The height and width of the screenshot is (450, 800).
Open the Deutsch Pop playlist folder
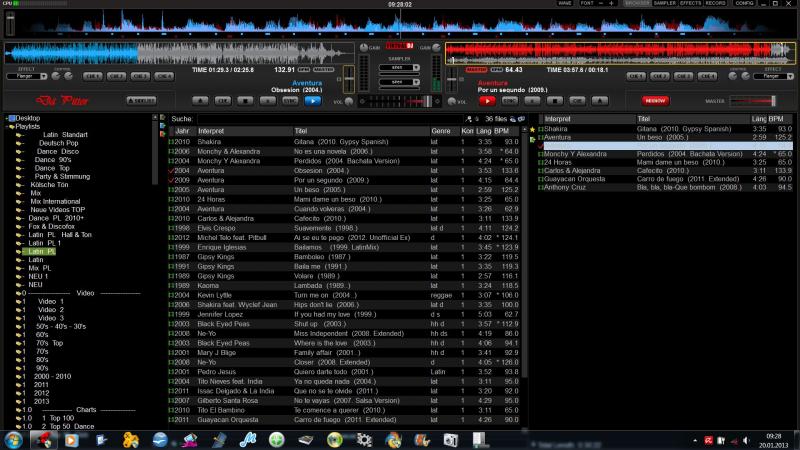coord(59,143)
